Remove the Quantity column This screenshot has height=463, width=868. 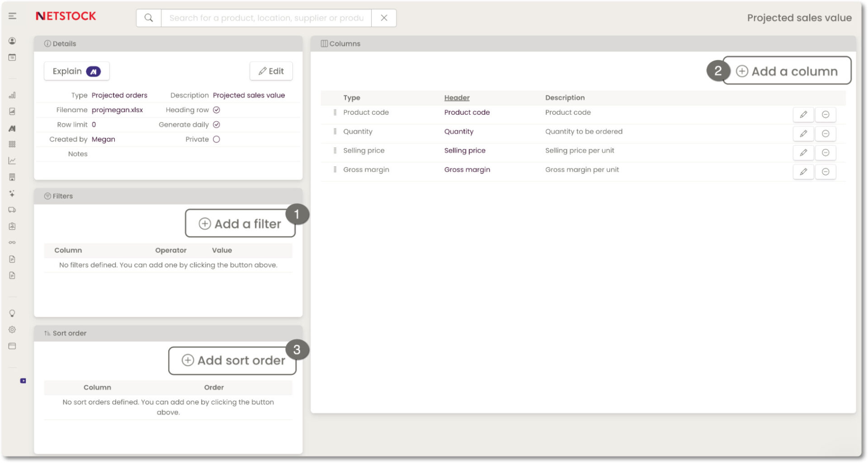click(x=826, y=134)
